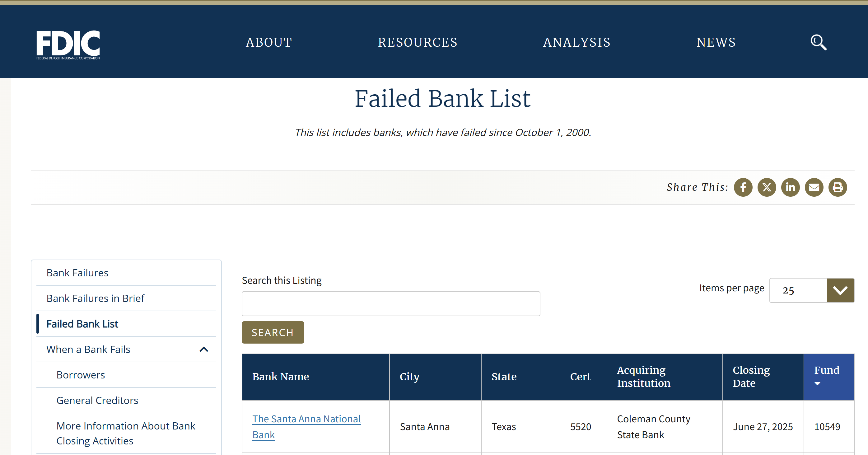Click the Search this Listing input field
Screen dimensions: 868x455
tap(390, 303)
